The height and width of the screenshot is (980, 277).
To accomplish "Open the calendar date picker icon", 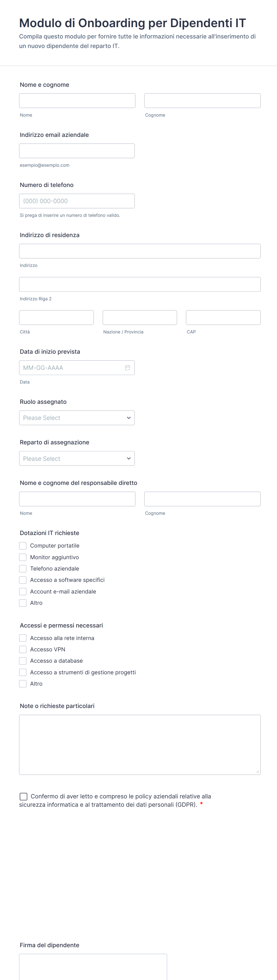I will (x=128, y=367).
